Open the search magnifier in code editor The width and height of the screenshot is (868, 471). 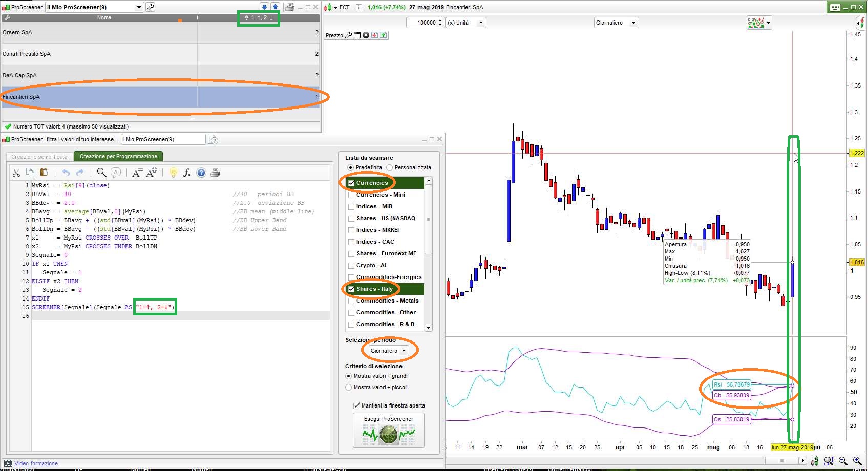coord(101,173)
